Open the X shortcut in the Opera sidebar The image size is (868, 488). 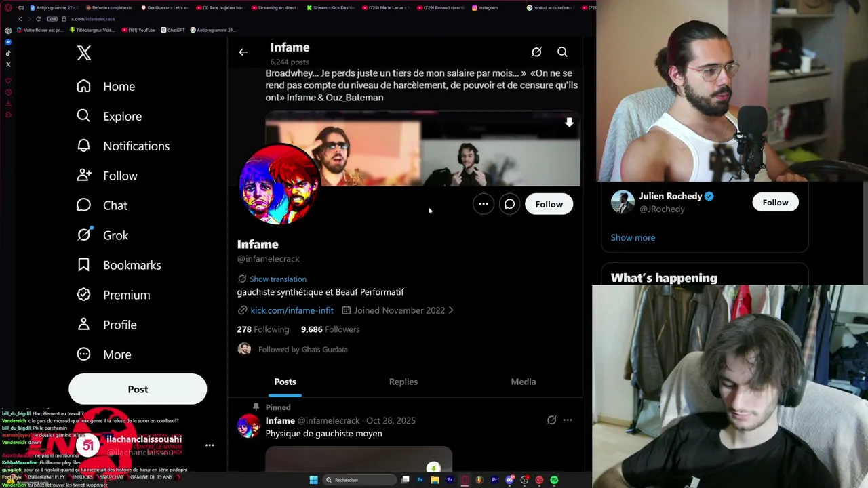[x=8, y=64]
